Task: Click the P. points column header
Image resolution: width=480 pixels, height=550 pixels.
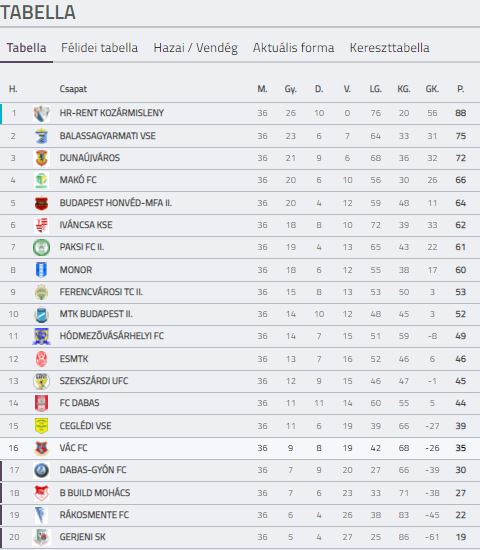Action: (460, 89)
